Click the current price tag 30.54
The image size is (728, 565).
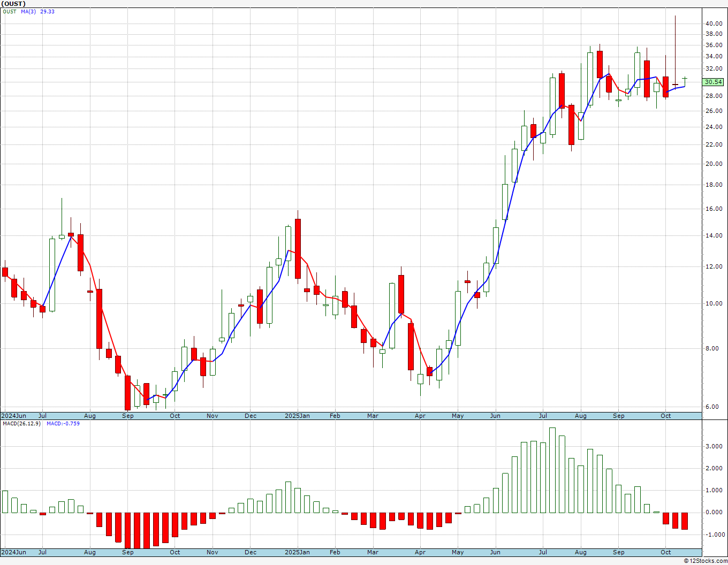point(713,82)
